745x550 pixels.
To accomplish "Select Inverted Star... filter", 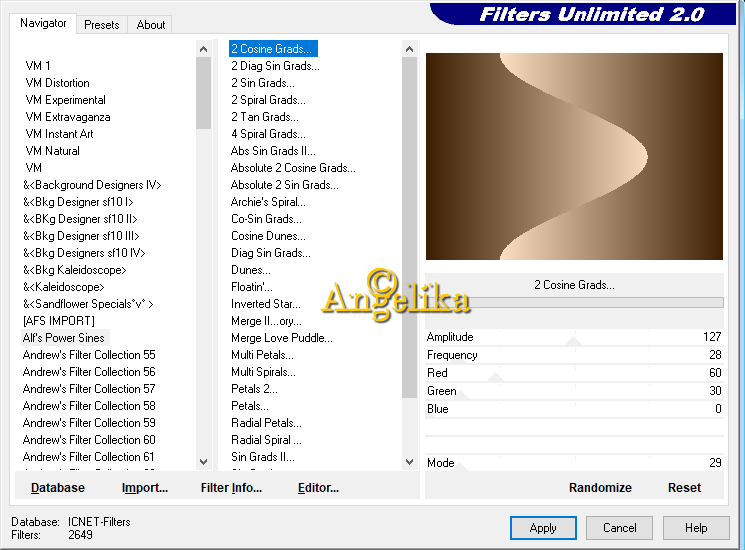I will (266, 304).
